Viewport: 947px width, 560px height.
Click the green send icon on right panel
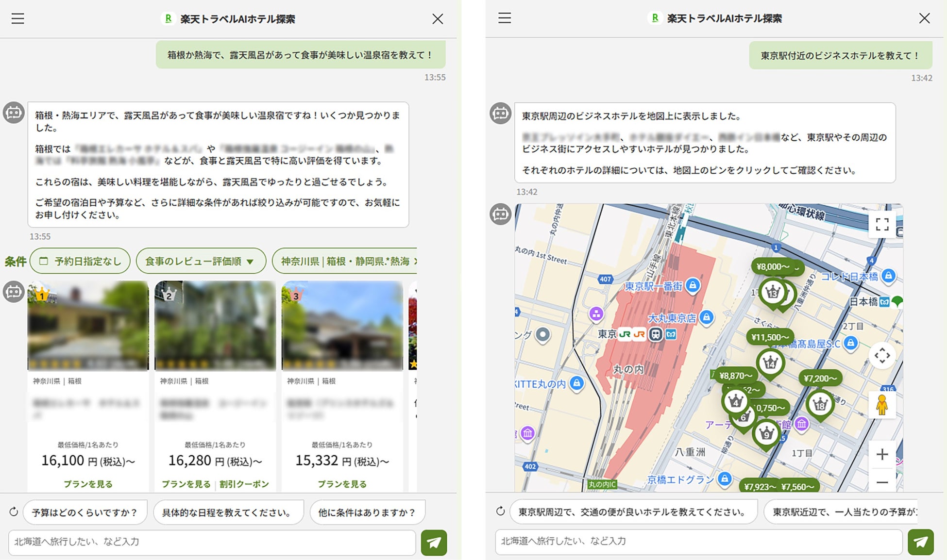921,542
